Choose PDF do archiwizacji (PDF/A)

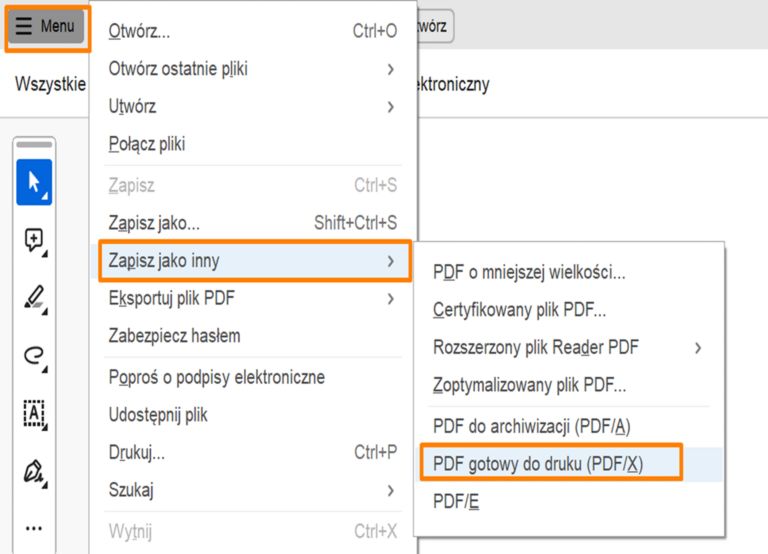pos(531,426)
